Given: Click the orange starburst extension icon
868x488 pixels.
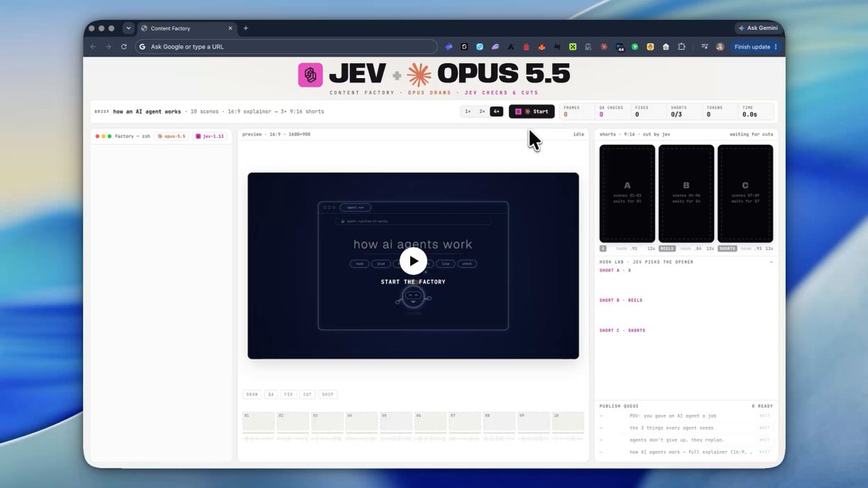Looking at the screenshot, I should (604, 46).
